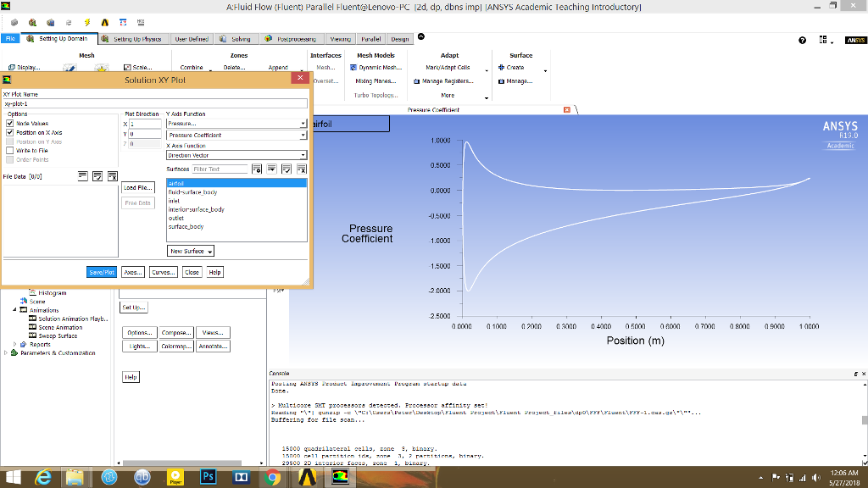Select all surfaces using the select-all icon
The image size is (868, 488).
pyautogui.click(x=287, y=169)
